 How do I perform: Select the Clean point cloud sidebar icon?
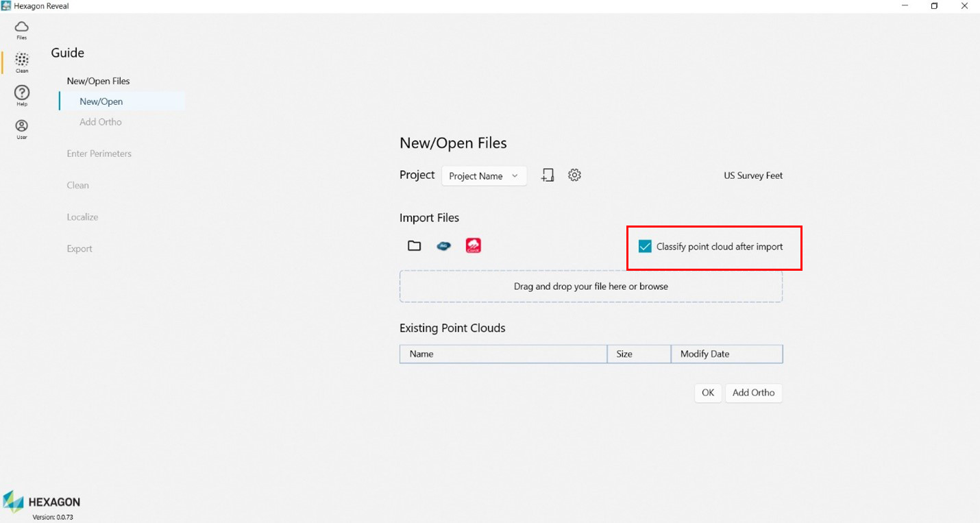click(x=22, y=62)
